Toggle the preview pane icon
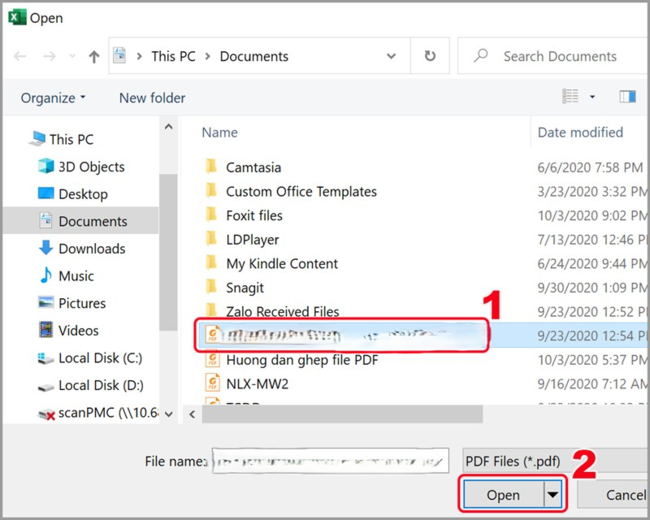This screenshot has width=650, height=520. (627, 97)
